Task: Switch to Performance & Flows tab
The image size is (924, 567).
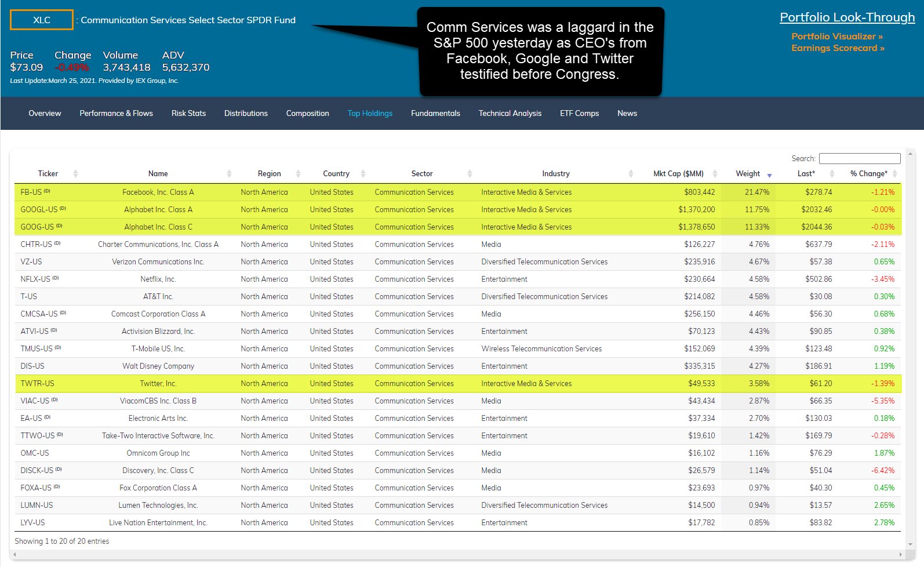Action: pos(117,114)
